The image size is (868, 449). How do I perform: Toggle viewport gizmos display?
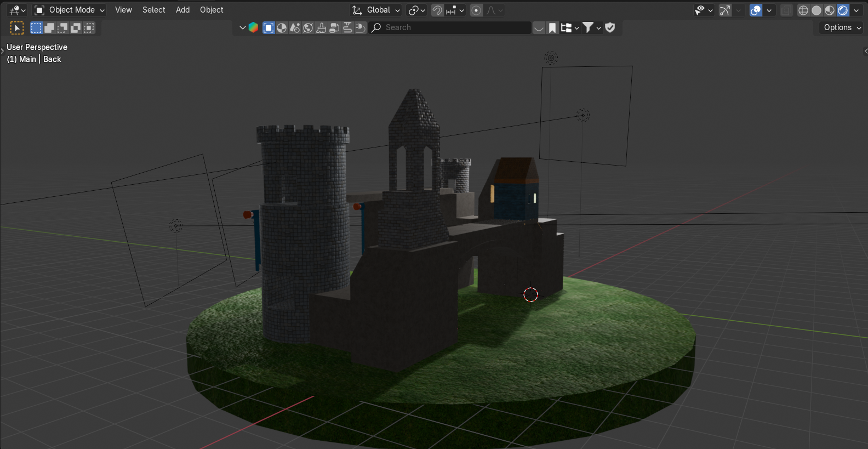[725, 10]
